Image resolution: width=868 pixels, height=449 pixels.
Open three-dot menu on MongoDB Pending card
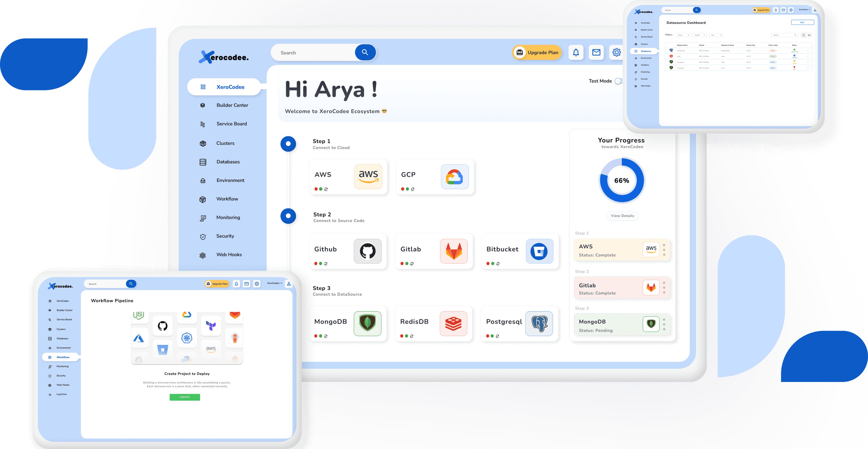[664, 324]
